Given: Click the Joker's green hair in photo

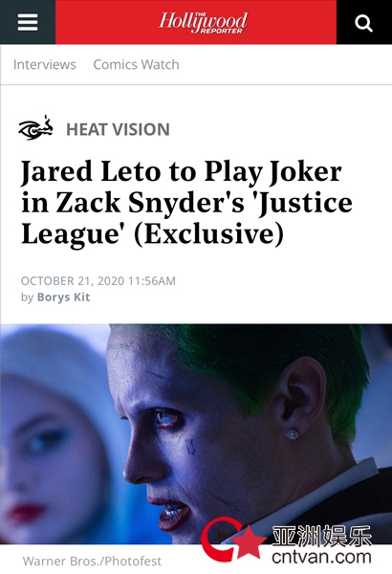Looking at the screenshot, I should pos(264,359).
